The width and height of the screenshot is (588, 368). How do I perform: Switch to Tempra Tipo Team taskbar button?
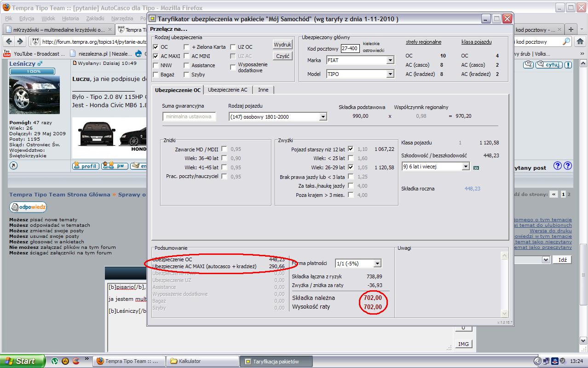tap(130, 361)
